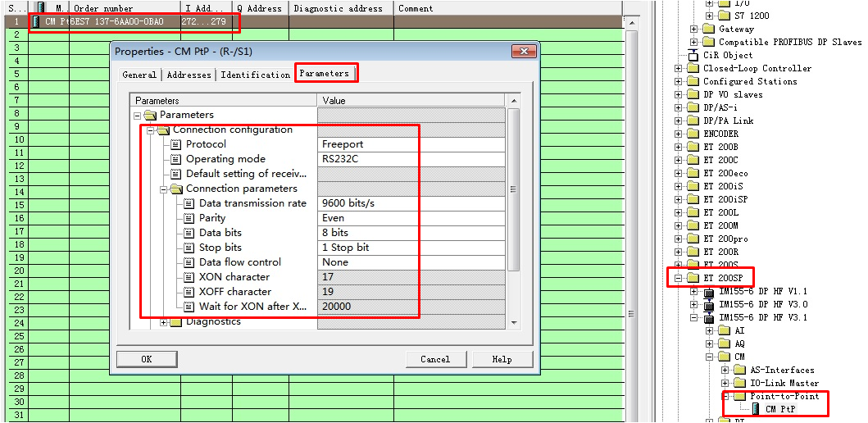This screenshot has height=423, width=868.
Task: Click the Connection configuration folder icon
Action: tap(163, 130)
